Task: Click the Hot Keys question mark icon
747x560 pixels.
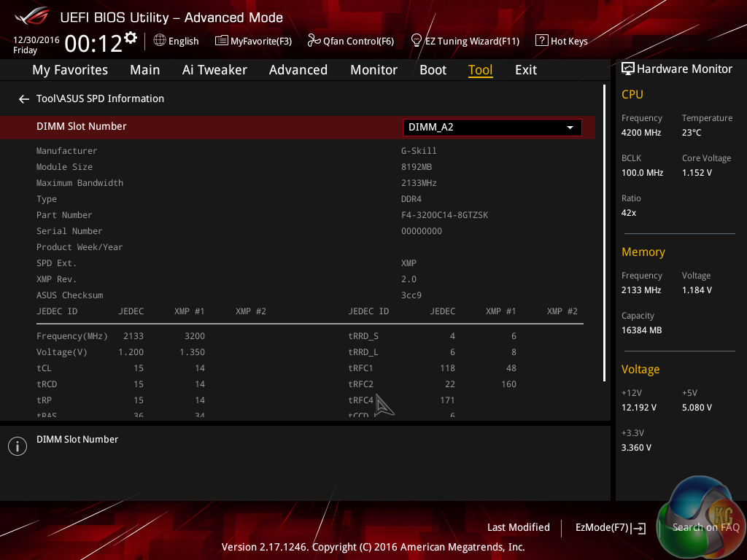Action: pos(542,41)
